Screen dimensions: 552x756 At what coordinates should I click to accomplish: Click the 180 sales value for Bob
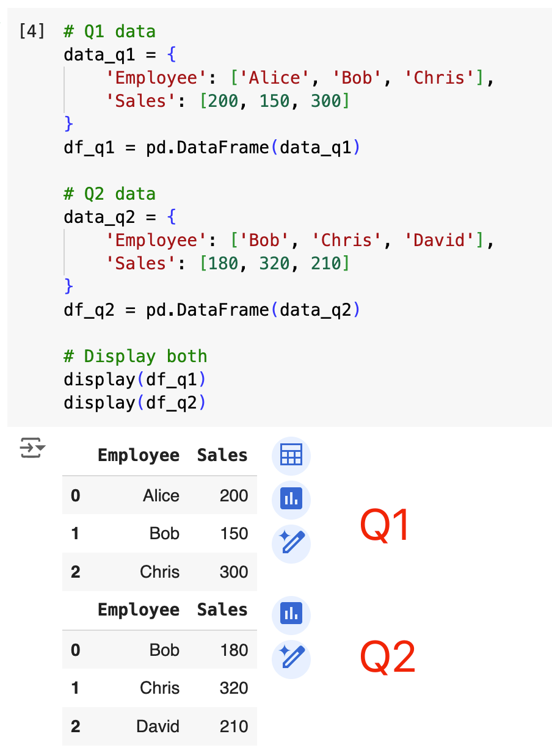pos(234,650)
